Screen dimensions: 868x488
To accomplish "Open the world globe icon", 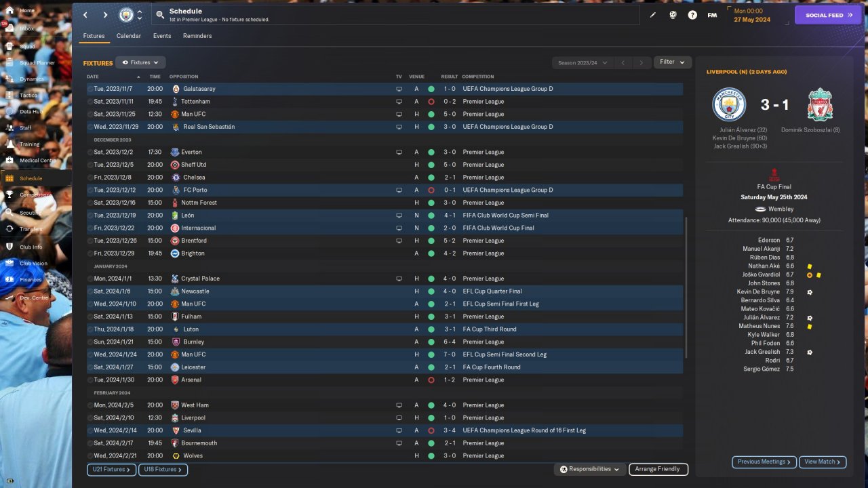I will (673, 15).
